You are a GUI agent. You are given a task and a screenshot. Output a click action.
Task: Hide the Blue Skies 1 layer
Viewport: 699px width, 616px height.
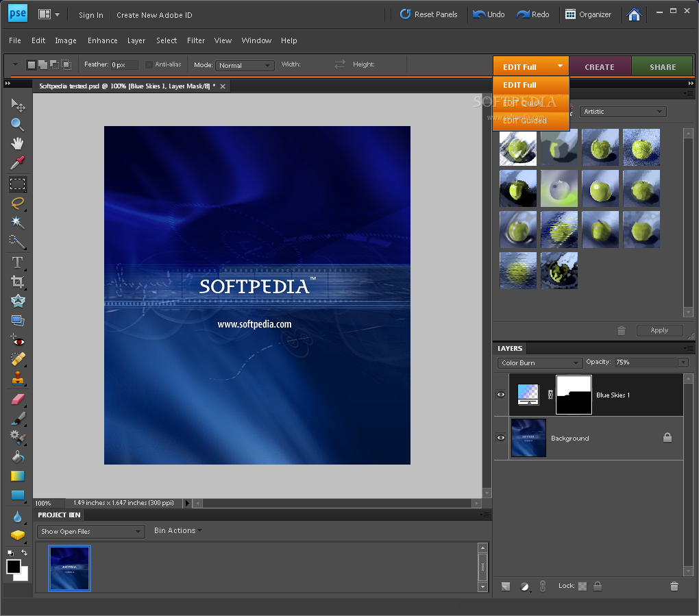(x=501, y=395)
